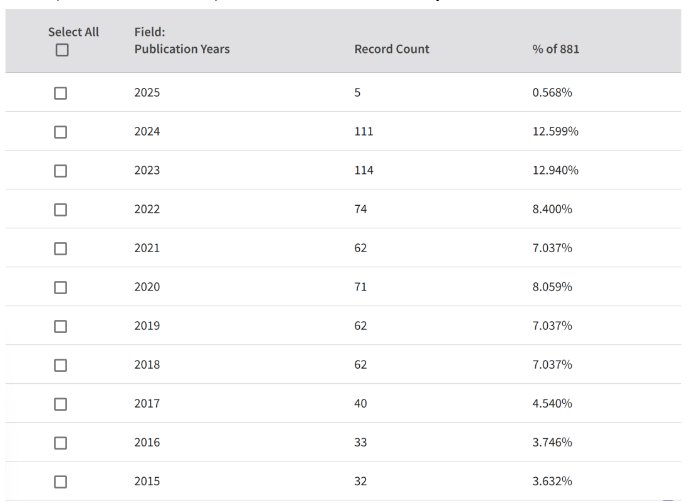Click record count 111 for 2024

363,132
